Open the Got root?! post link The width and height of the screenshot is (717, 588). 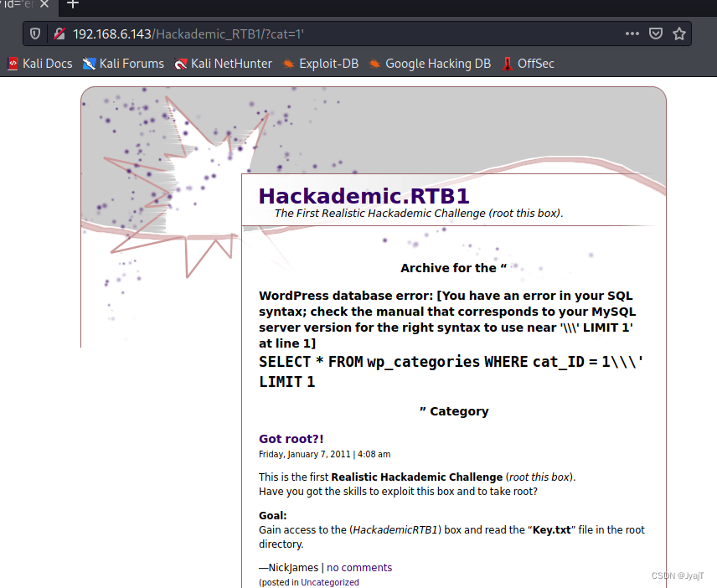click(x=291, y=438)
